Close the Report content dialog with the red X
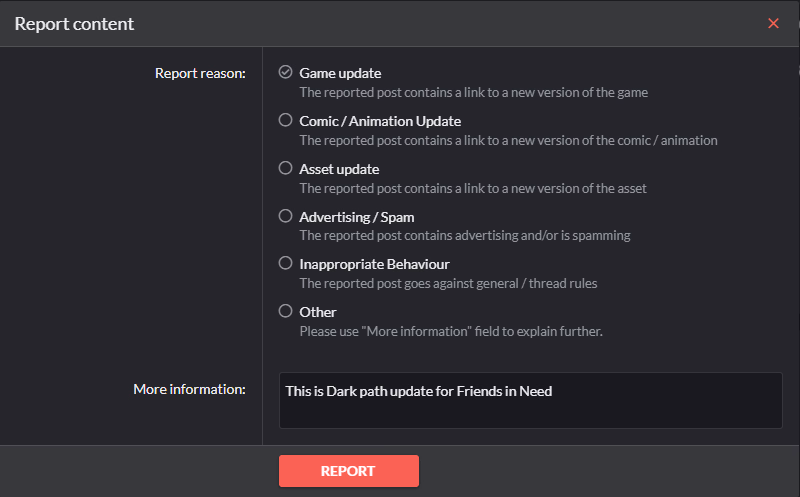 [x=773, y=23]
